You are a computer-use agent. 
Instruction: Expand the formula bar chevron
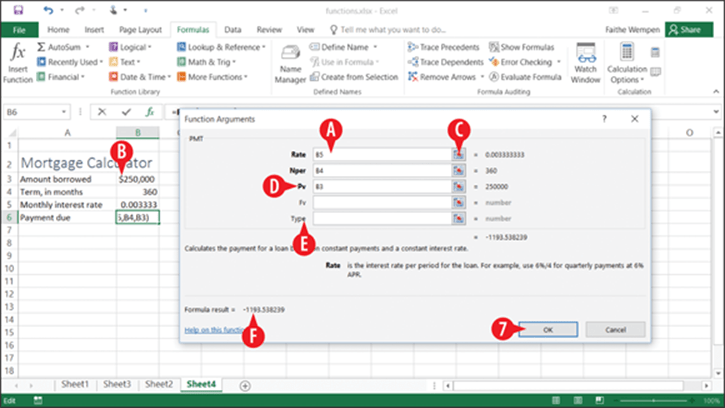point(716,111)
